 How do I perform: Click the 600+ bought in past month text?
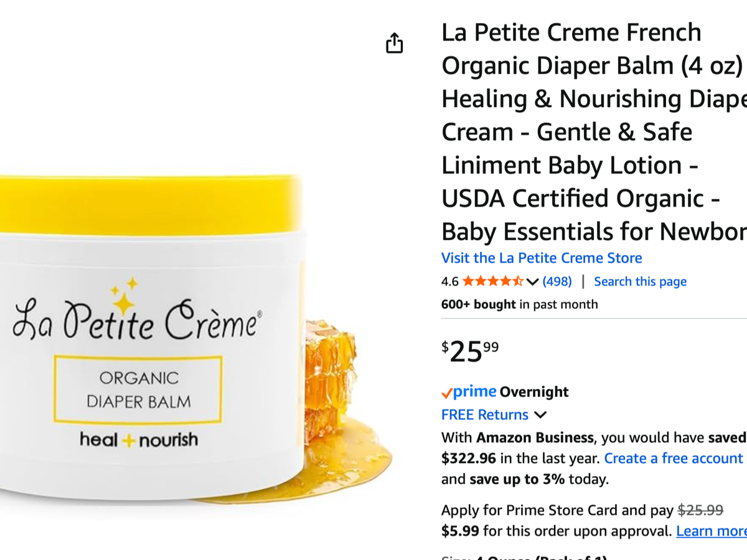click(519, 304)
